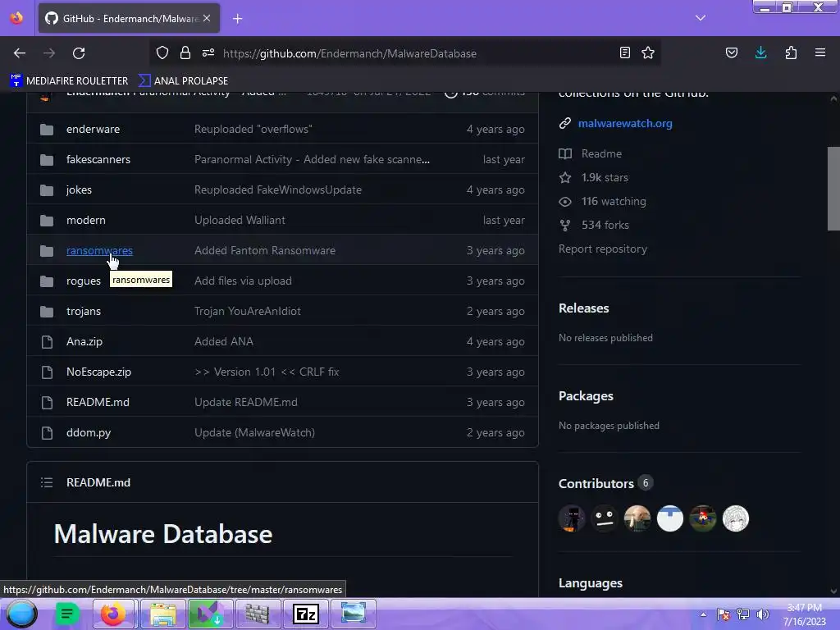Open the rogues folder
The image size is (840, 630).
point(84,281)
